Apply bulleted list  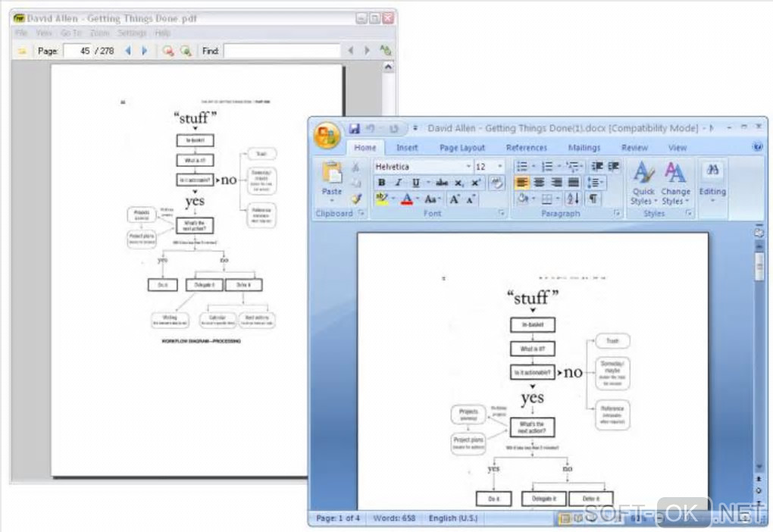point(522,166)
